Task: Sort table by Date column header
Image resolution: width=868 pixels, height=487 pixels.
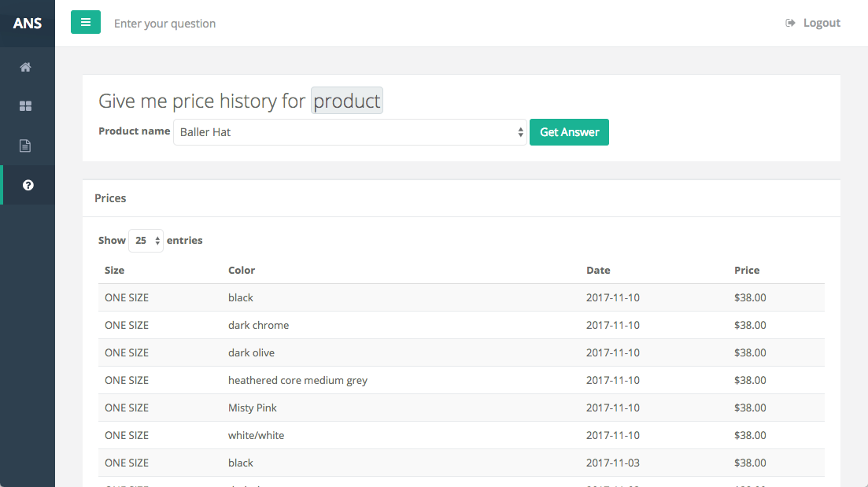Action: click(x=598, y=270)
